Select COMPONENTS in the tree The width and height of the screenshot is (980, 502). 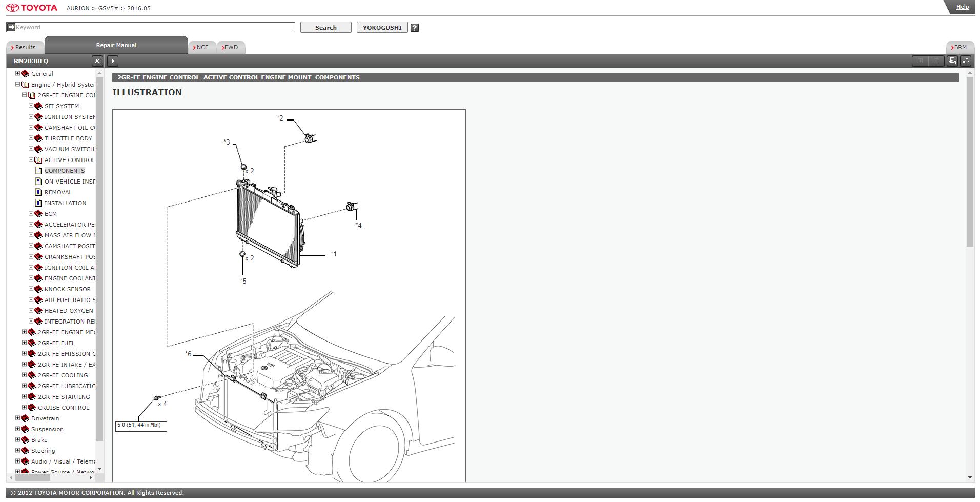click(x=65, y=171)
